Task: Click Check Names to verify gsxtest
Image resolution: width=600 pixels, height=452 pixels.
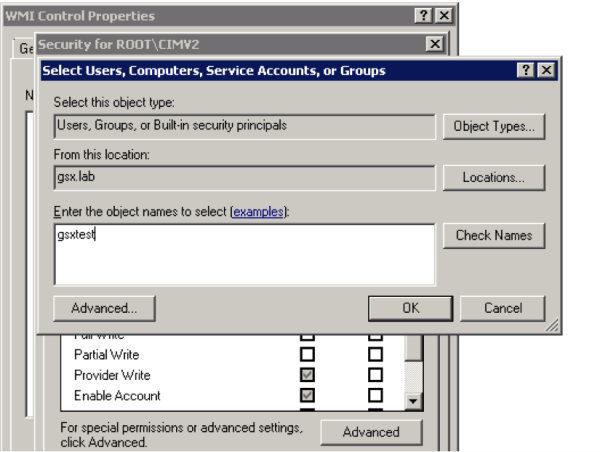Action: [494, 235]
